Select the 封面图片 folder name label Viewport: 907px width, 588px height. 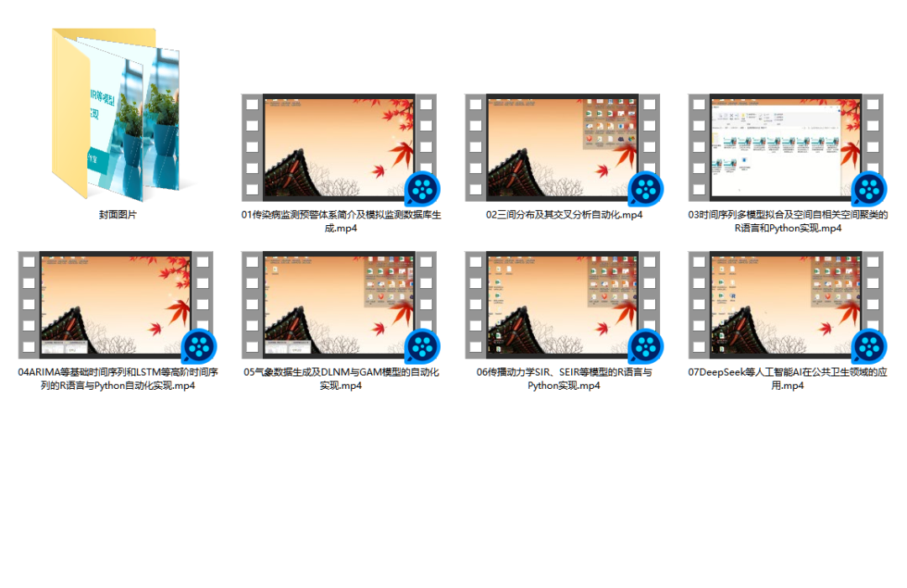118,215
